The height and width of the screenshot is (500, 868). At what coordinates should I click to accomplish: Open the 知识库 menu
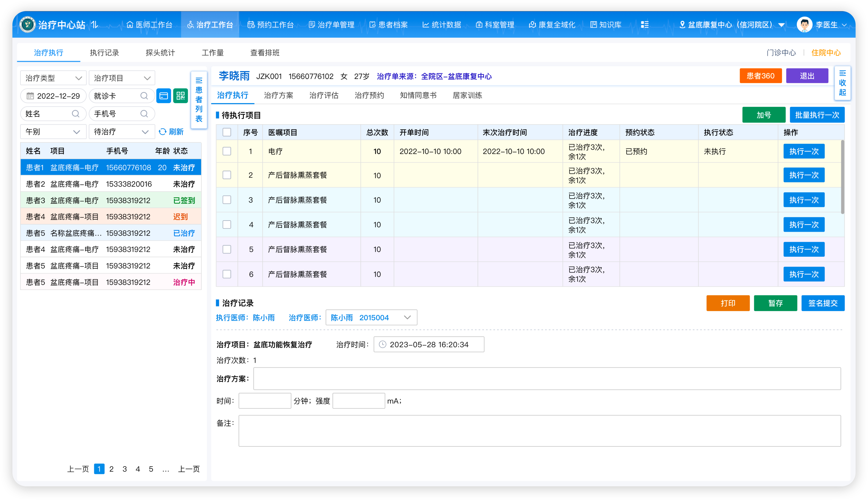pos(605,24)
